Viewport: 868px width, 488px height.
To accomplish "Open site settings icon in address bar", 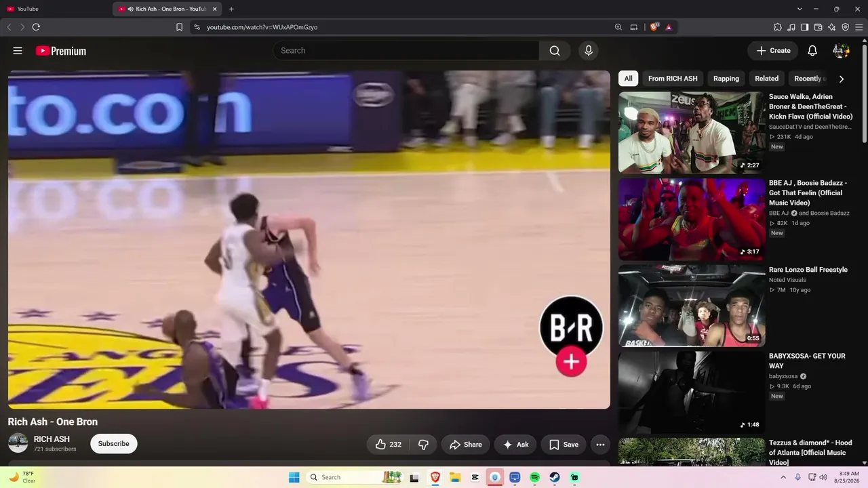I will point(197,27).
